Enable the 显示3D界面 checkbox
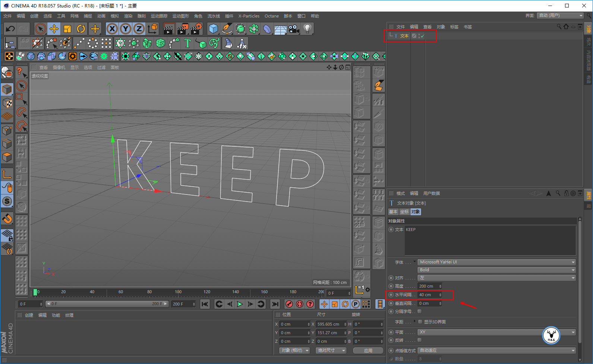This screenshot has height=364, width=593. (x=420, y=322)
